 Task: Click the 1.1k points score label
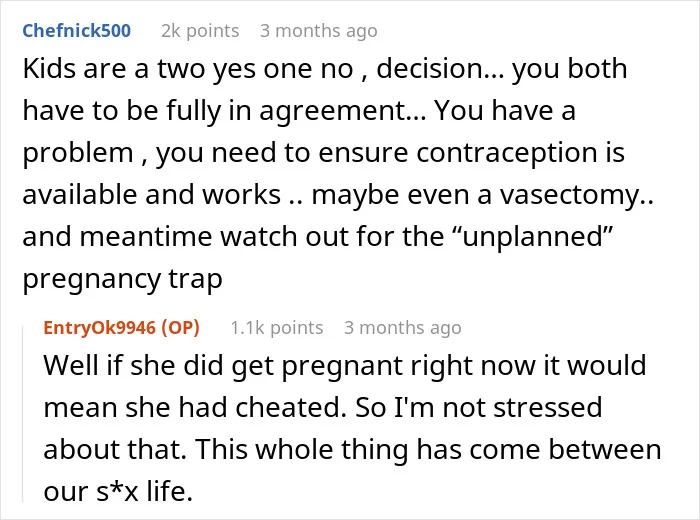click(x=277, y=328)
